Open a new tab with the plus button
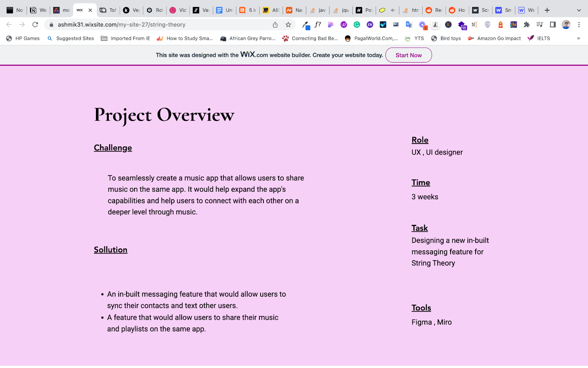 (547, 10)
